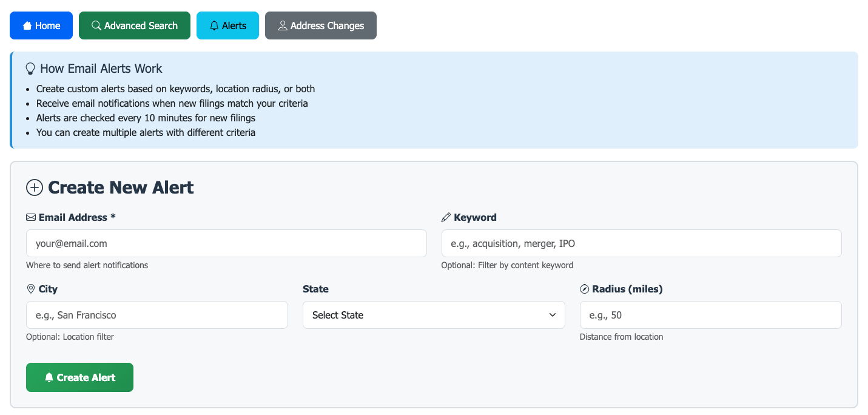Click the plus-circle icon beside Create New Alert
The height and width of the screenshot is (415, 868).
click(35, 187)
